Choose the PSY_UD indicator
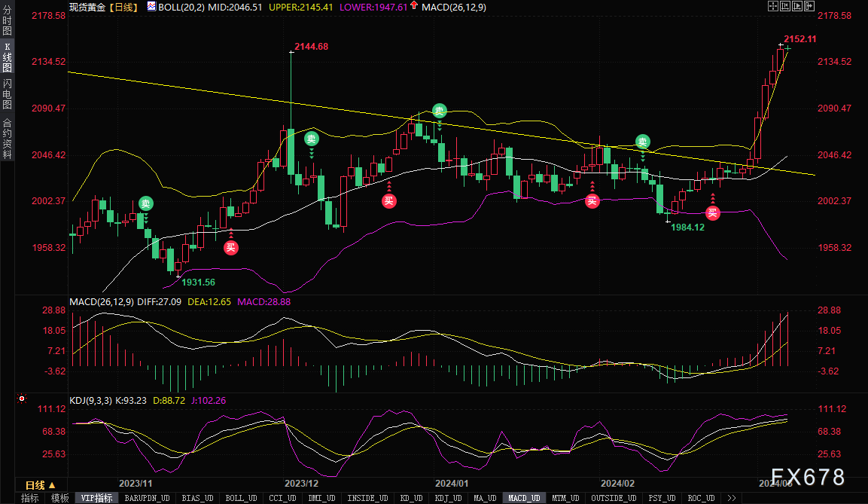The image size is (868, 504). [x=662, y=498]
